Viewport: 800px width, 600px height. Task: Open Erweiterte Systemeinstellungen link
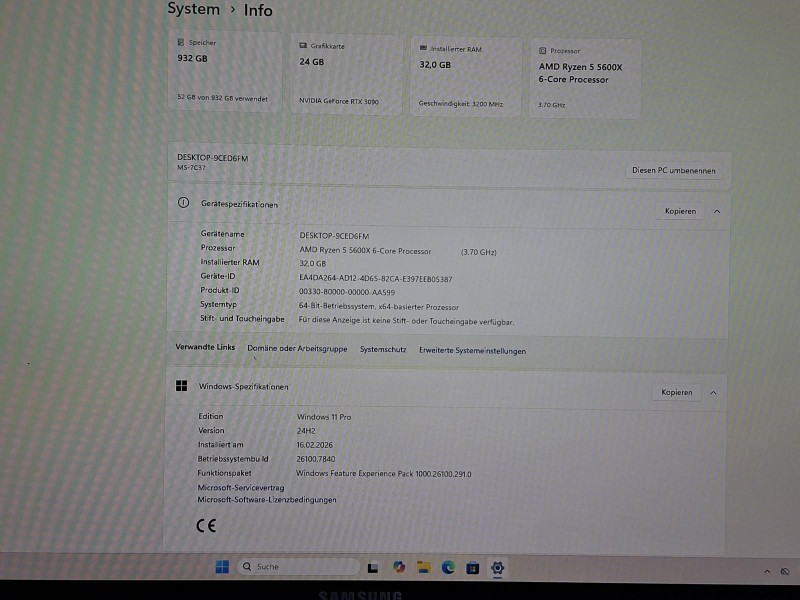(472, 351)
